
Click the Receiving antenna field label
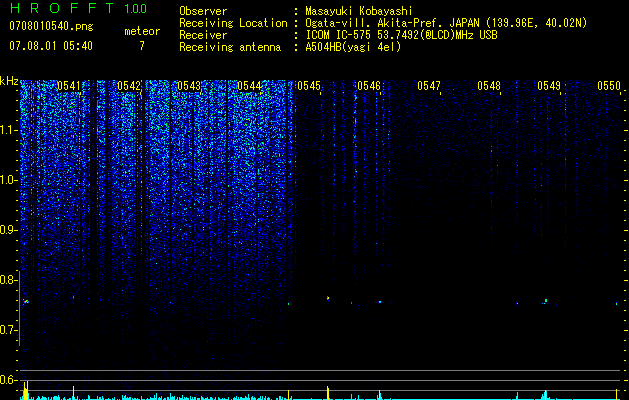click(230, 47)
